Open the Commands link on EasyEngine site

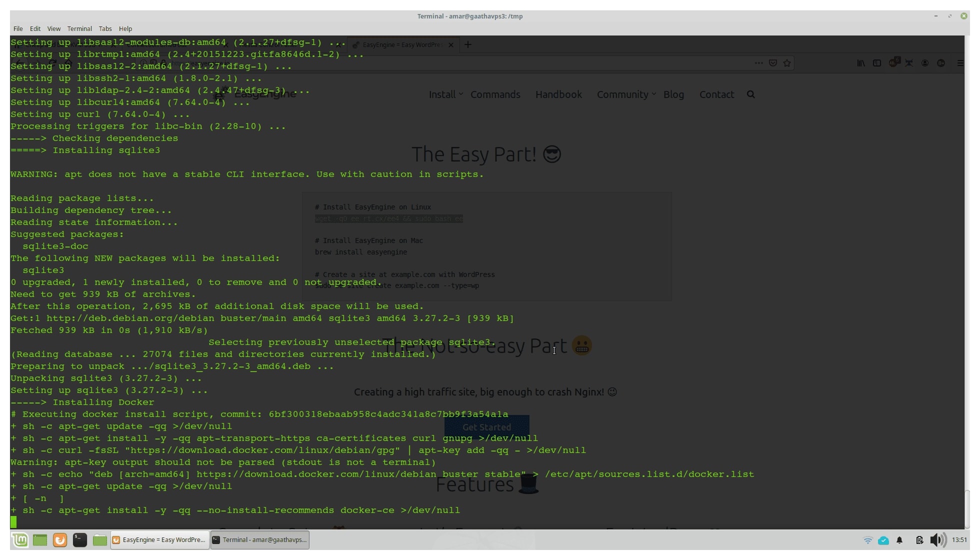coord(495,94)
